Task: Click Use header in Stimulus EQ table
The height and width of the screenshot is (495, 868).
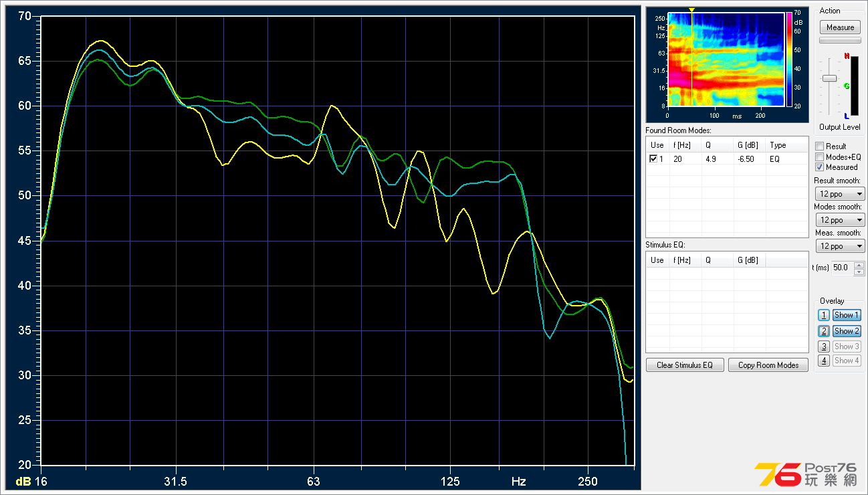Action: pyautogui.click(x=657, y=260)
